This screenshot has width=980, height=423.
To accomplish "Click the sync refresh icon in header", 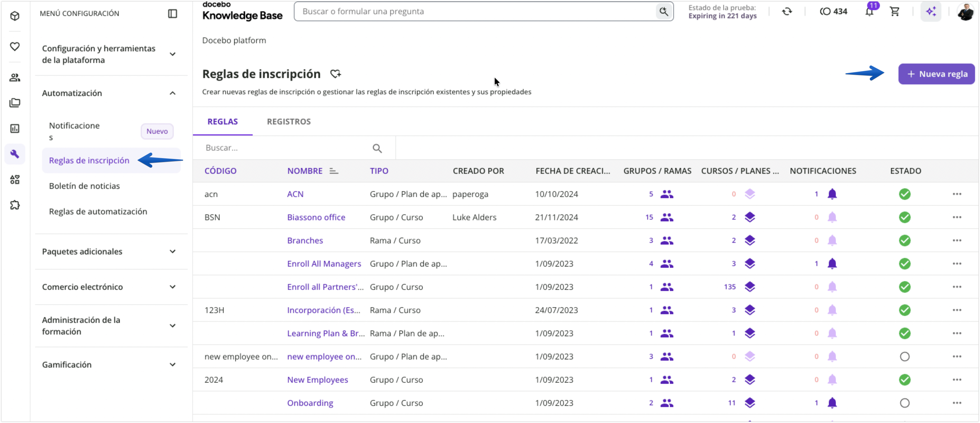I will coord(787,11).
